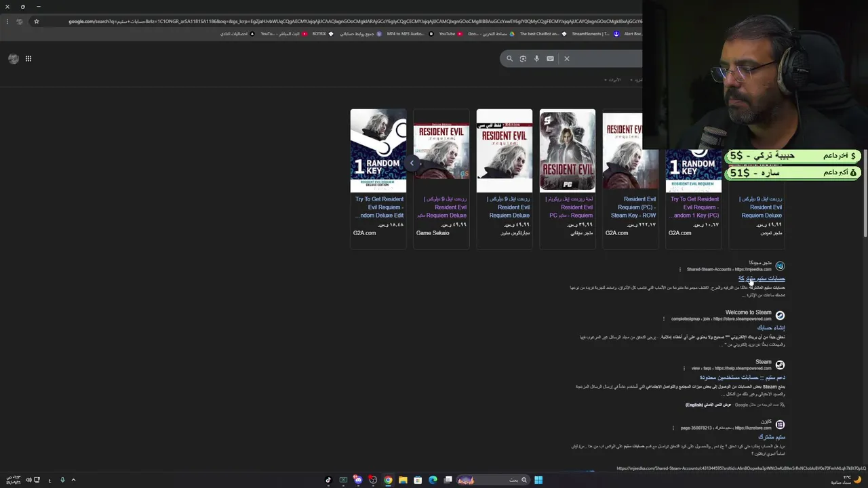Open the Chrome three-dot menu
The width and height of the screenshot is (868, 488).
click(7, 22)
